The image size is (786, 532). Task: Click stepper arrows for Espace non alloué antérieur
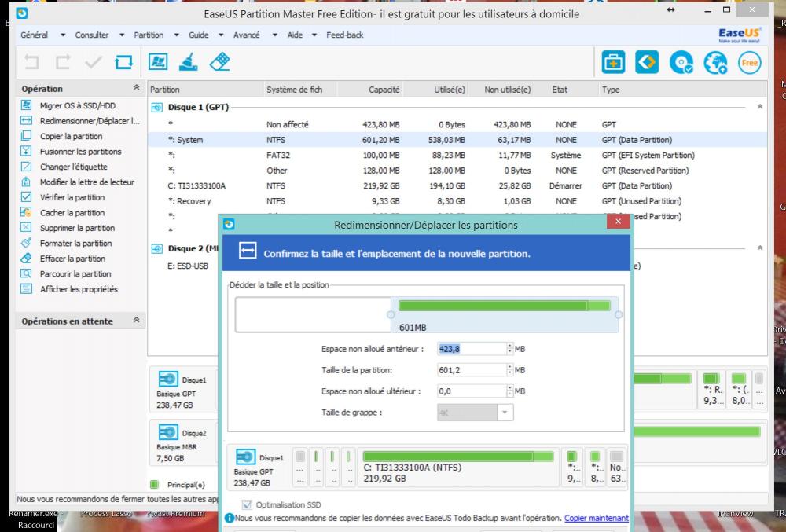pyautogui.click(x=509, y=349)
